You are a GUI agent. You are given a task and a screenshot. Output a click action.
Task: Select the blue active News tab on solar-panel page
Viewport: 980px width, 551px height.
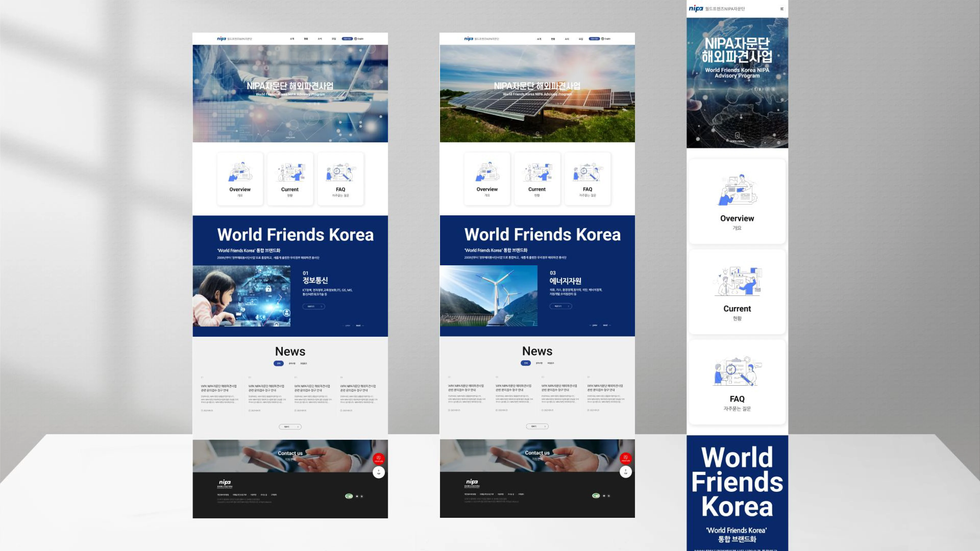coord(525,363)
